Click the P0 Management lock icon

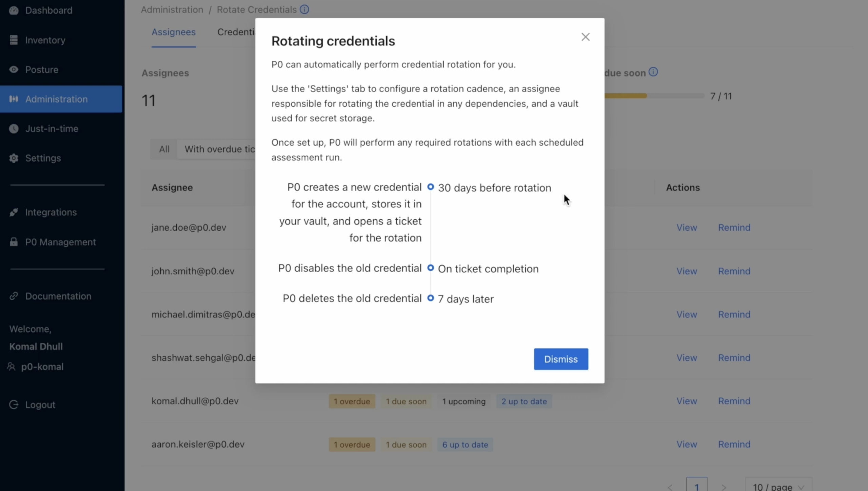14,242
